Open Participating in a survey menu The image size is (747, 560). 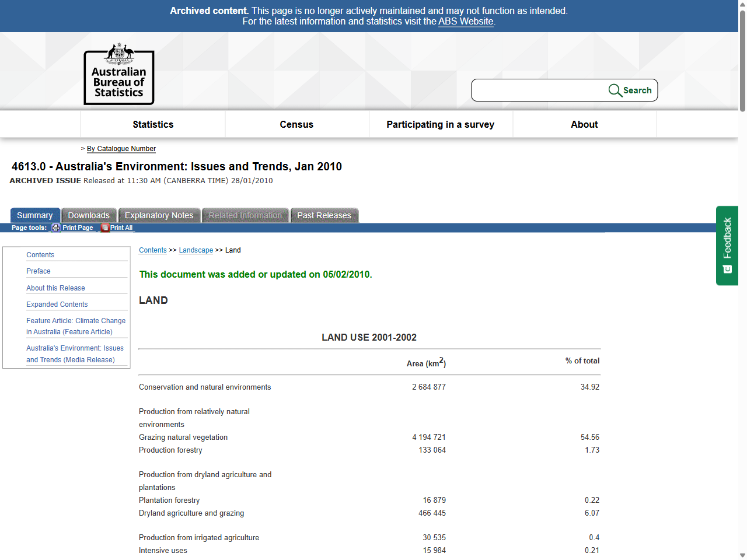(441, 124)
